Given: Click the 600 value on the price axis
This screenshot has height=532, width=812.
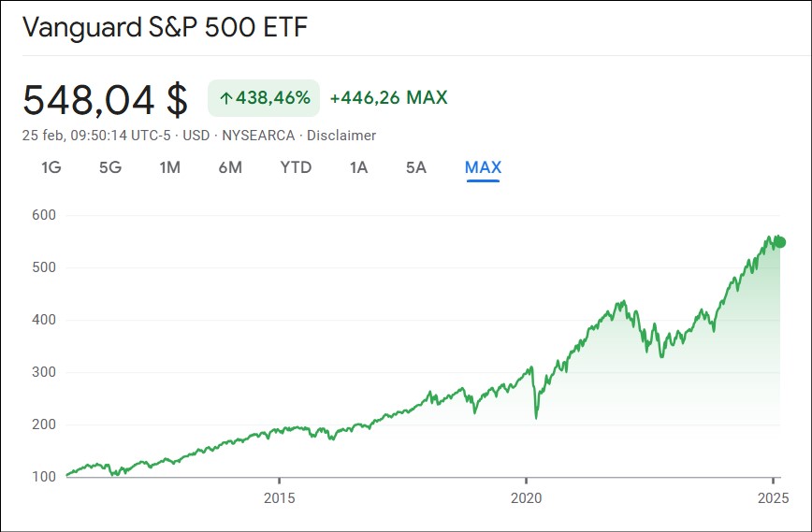Looking at the screenshot, I should (x=44, y=215).
